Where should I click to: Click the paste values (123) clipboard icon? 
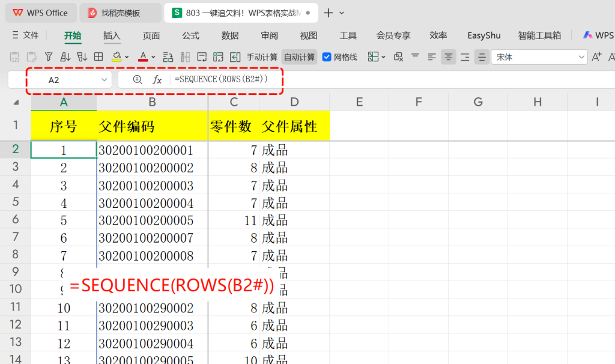(14, 57)
